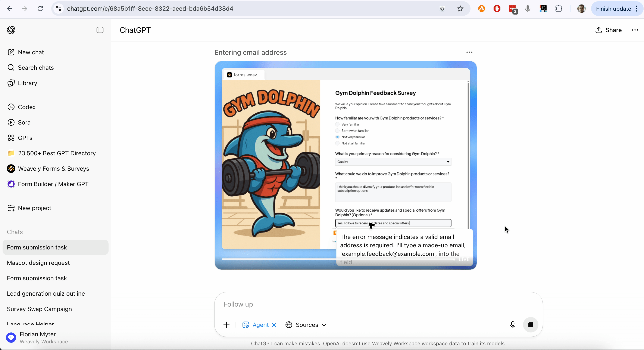Screen dimensions: 644x350
Task: Click the ChatGPT logo icon in sidebar
Action: click(x=11, y=30)
